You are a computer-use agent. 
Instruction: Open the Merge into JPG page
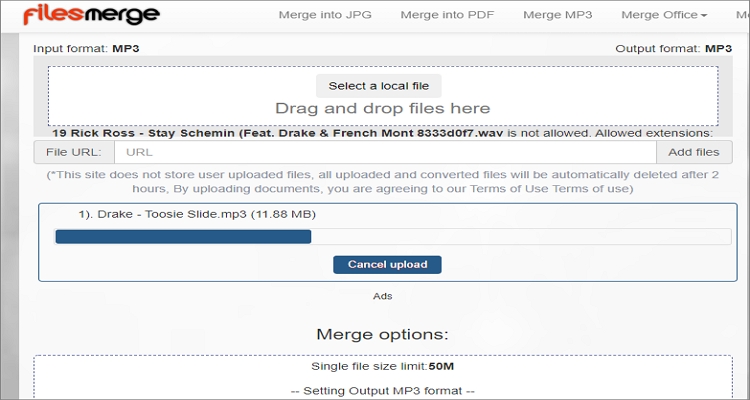coord(325,15)
